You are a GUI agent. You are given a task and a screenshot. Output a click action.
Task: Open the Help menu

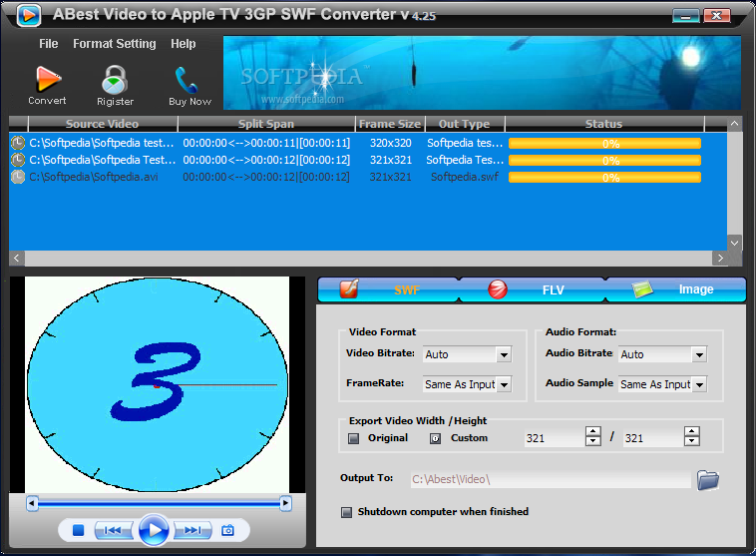pyautogui.click(x=184, y=44)
